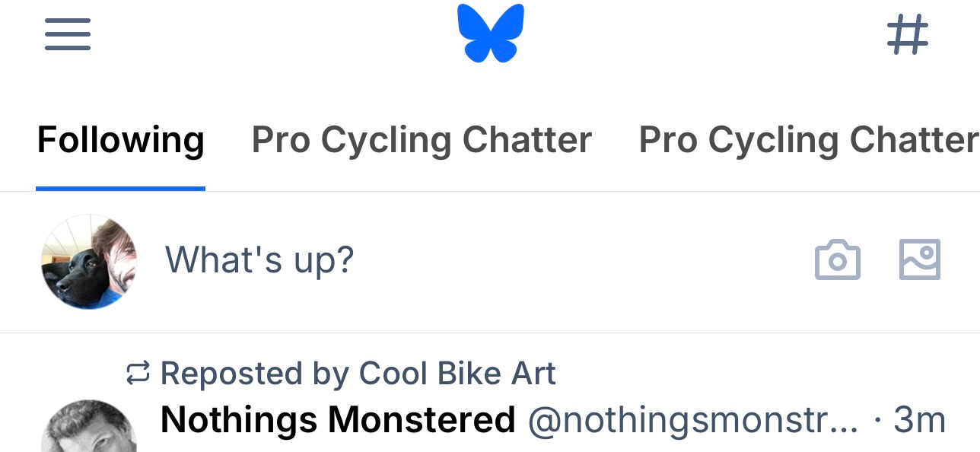This screenshot has height=452, width=980.
Task: Open feeds via the hashtag icon
Action: click(908, 35)
